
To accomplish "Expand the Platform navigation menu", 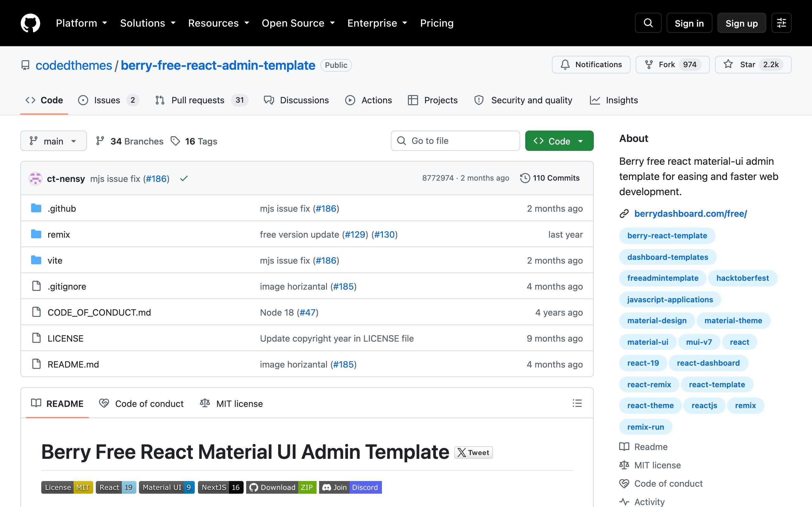I will pyautogui.click(x=82, y=23).
